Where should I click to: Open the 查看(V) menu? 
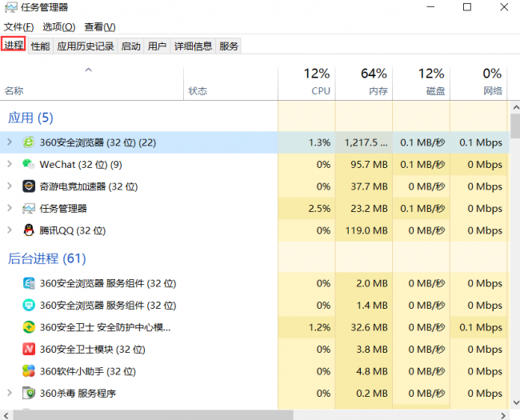(100, 27)
